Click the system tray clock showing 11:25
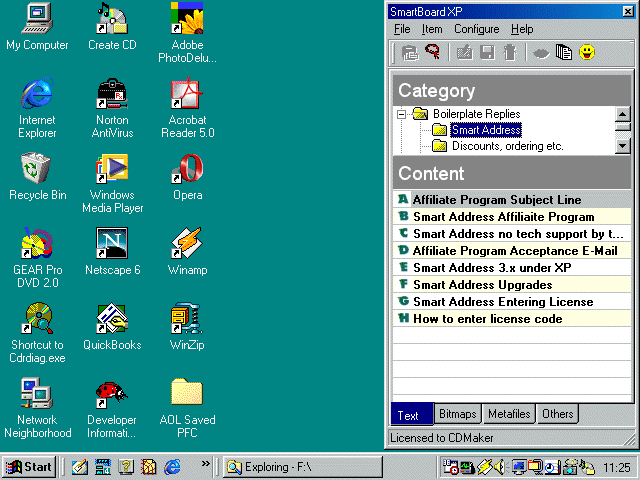This screenshot has height=480, width=640. [617, 467]
